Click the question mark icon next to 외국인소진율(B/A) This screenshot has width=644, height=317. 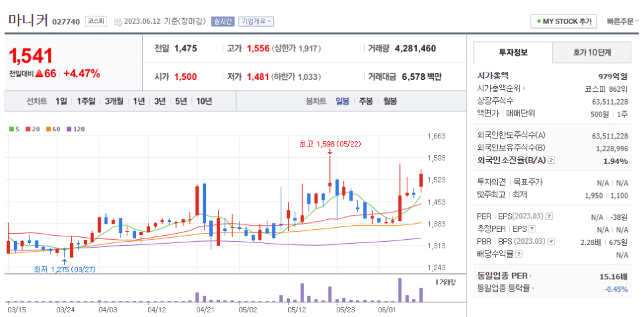551,160
